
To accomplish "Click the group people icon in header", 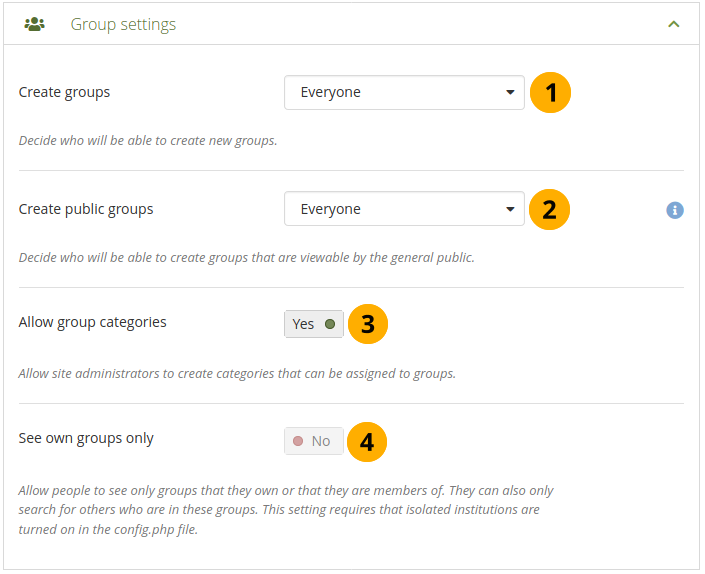I will point(34,24).
